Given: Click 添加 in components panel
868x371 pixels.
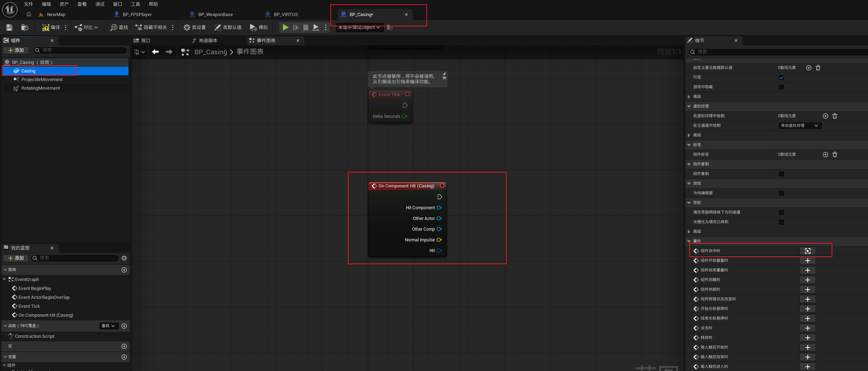Looking at the screenshot, I should point(16,50).
